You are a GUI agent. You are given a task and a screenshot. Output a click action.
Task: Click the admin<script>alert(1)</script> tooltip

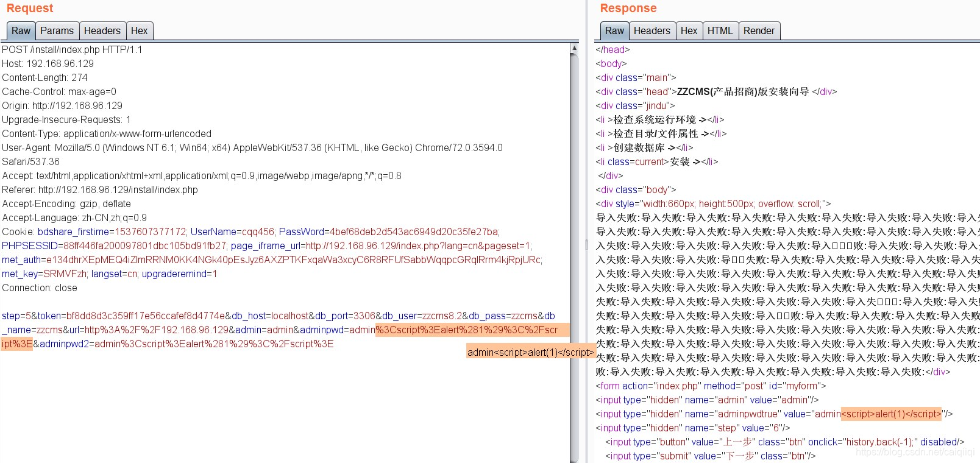coord(530,352)
